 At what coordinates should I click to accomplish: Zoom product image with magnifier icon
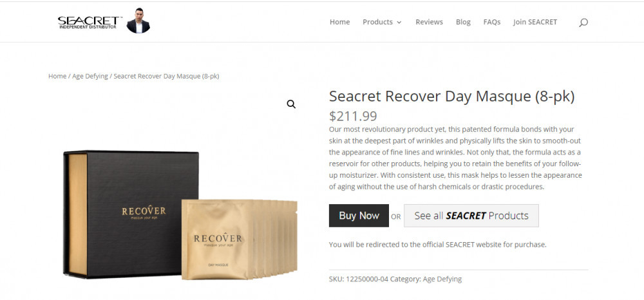click(x=291, y=104)
